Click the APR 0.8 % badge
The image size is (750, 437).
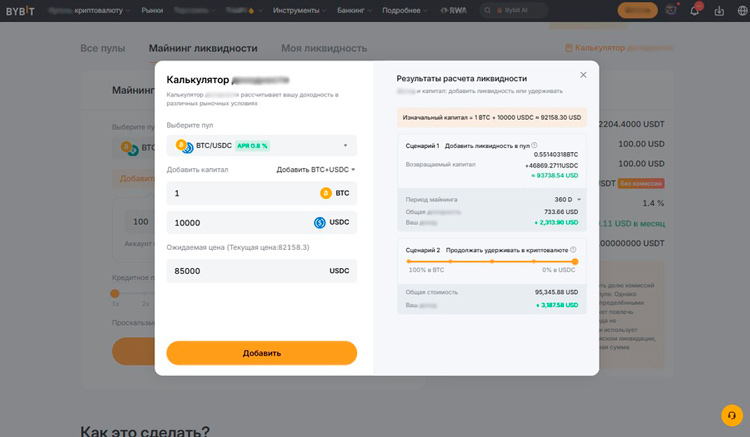[x=252, y=146]
